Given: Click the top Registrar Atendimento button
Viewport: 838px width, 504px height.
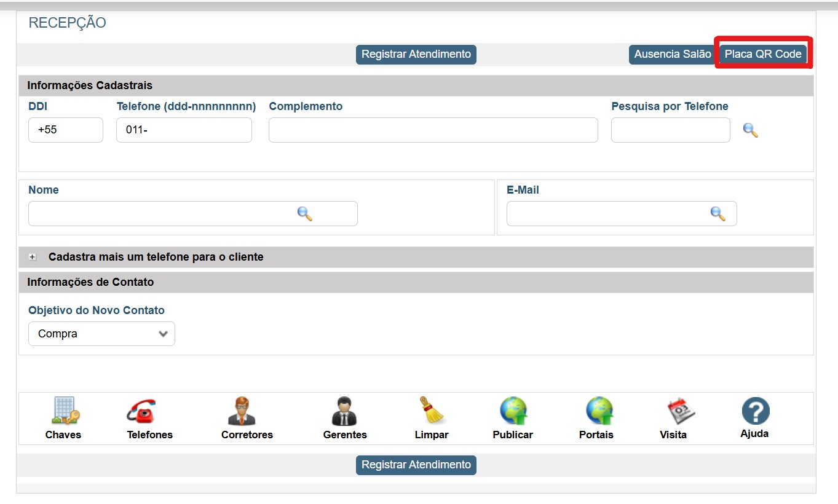Looking at the screenshot, I should pos(416,54).
